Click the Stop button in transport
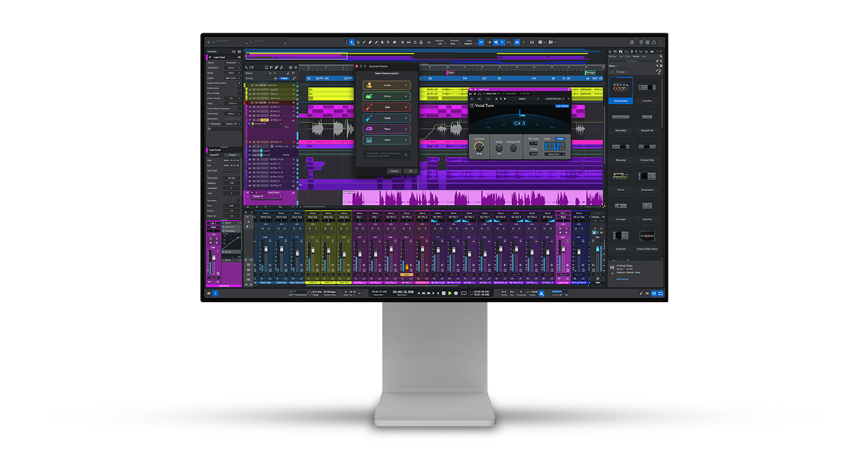Image resolution: width=868 pixels, height=456 pixels. [443, 293]
